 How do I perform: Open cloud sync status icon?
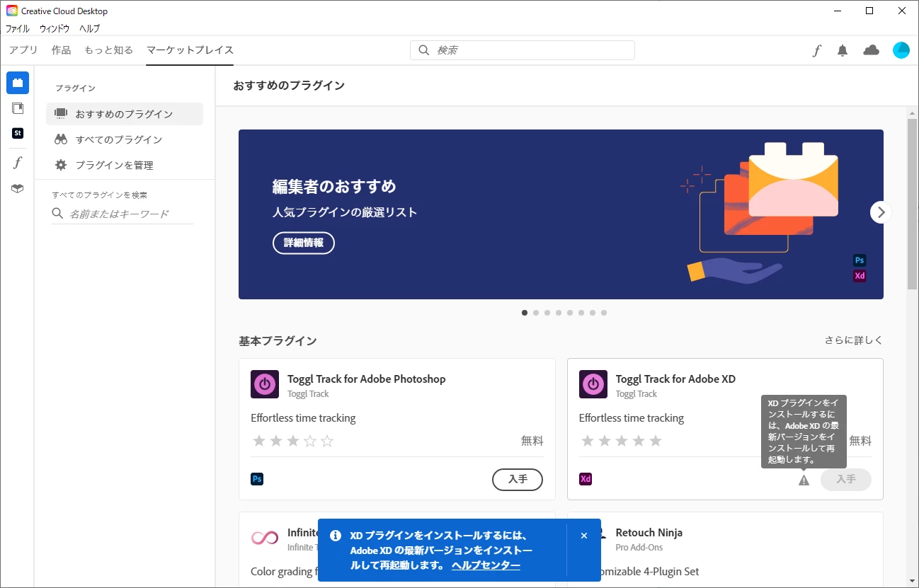(871, 50)
